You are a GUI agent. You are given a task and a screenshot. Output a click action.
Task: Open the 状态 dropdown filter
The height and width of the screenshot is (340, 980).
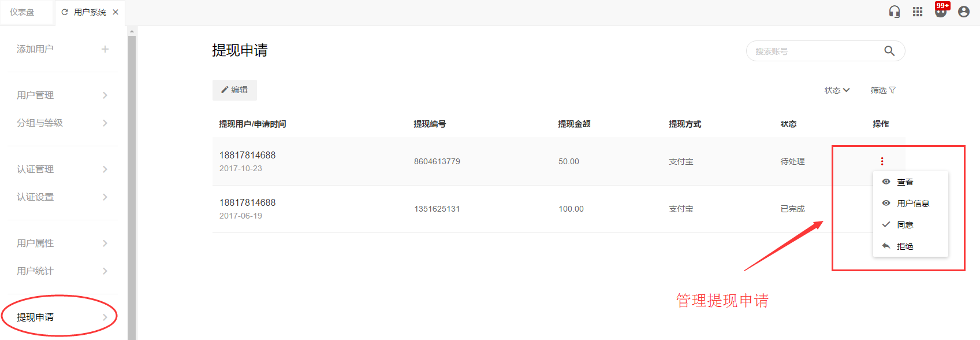click(x=837, y=90)
